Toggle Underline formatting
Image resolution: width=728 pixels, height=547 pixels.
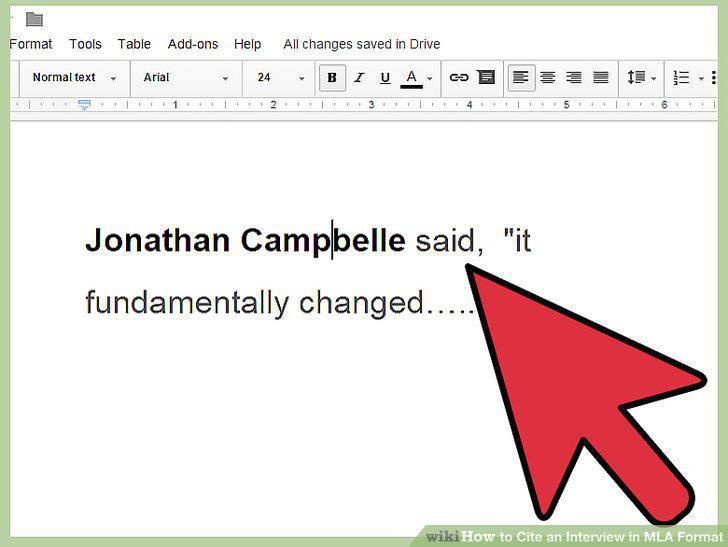[x=385, y=78]
